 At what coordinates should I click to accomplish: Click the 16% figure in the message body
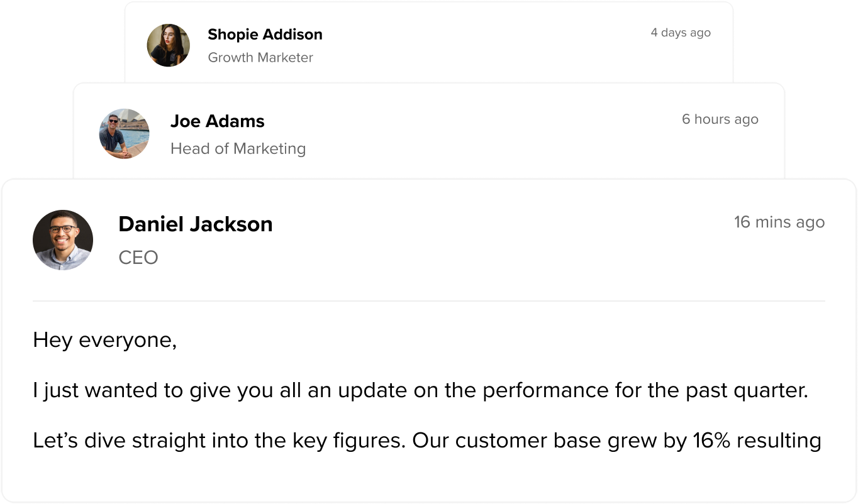coord(711,441)
